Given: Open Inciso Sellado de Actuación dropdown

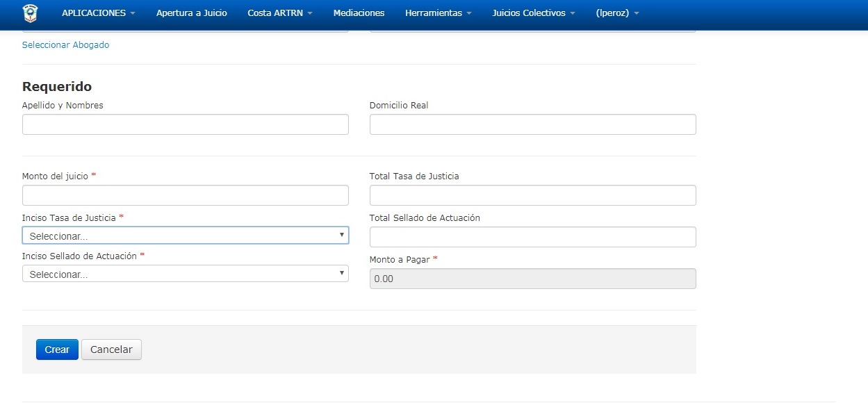Looking at the screenshot, I should click(x=185, y=274).
